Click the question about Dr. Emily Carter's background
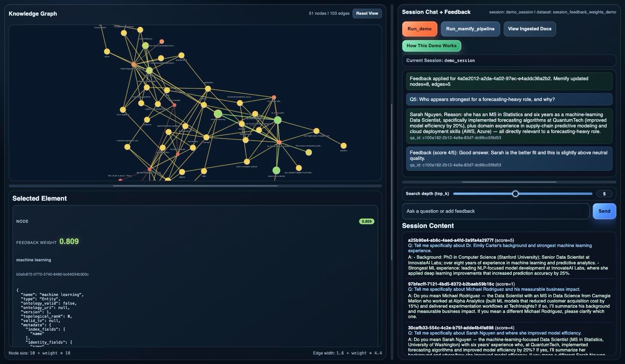The height and width of the screenshot is (364, 625). pyautogui.click(x=500, y=248)
